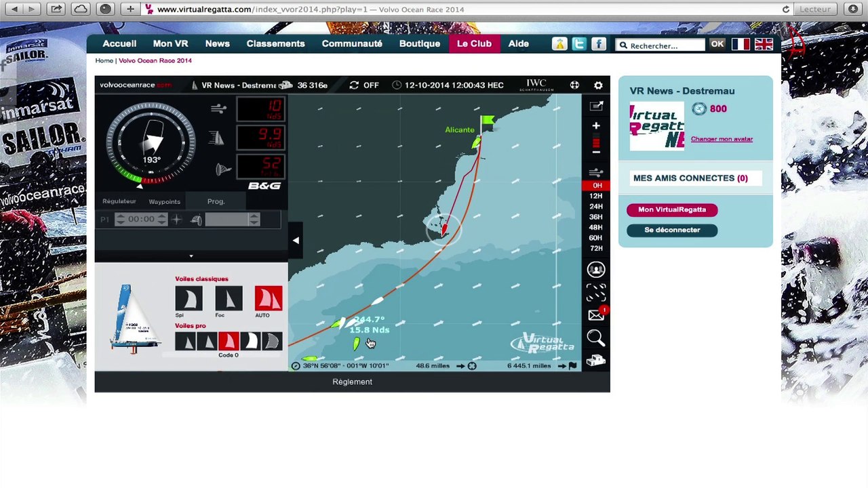
Task: Open the messages envelope icon
Action: pos(596,315)
